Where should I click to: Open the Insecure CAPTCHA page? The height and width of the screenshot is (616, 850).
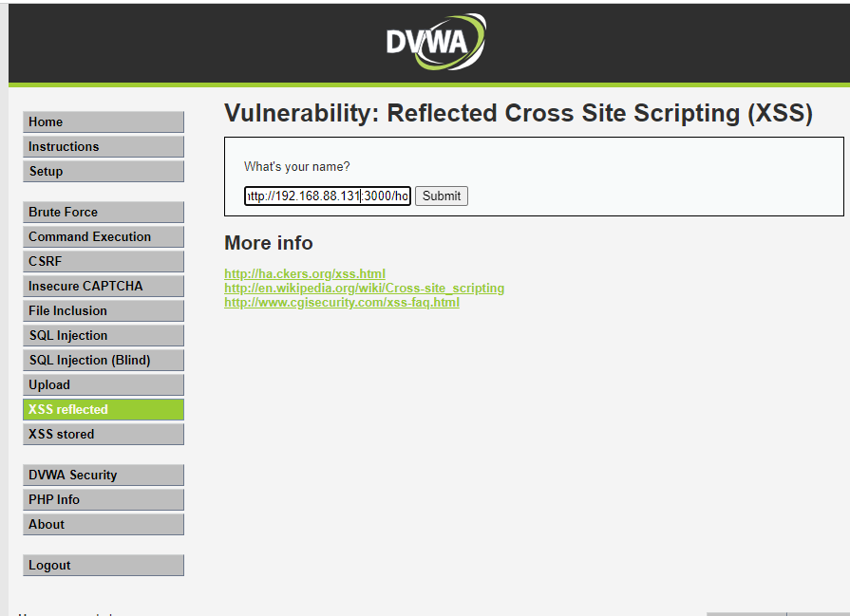tap(103, 286)
